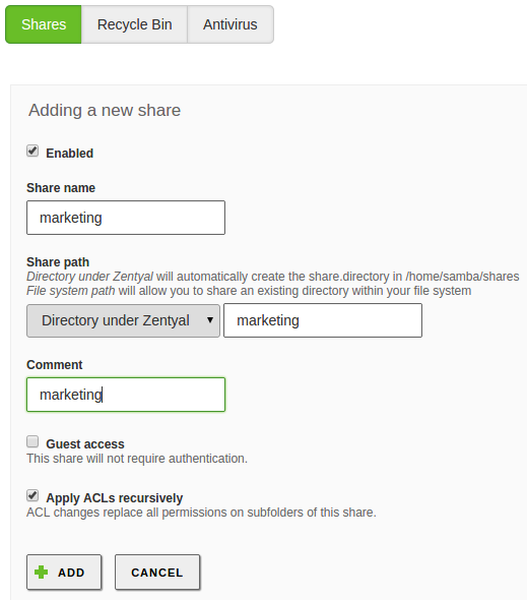Click the share path directory input field

(x=323, y=321)
